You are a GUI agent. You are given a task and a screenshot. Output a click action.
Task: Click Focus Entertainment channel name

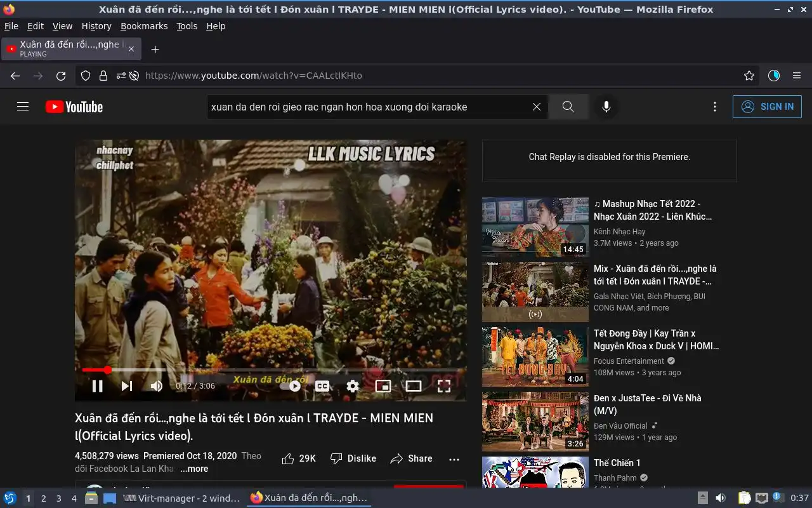pos(629,361)
